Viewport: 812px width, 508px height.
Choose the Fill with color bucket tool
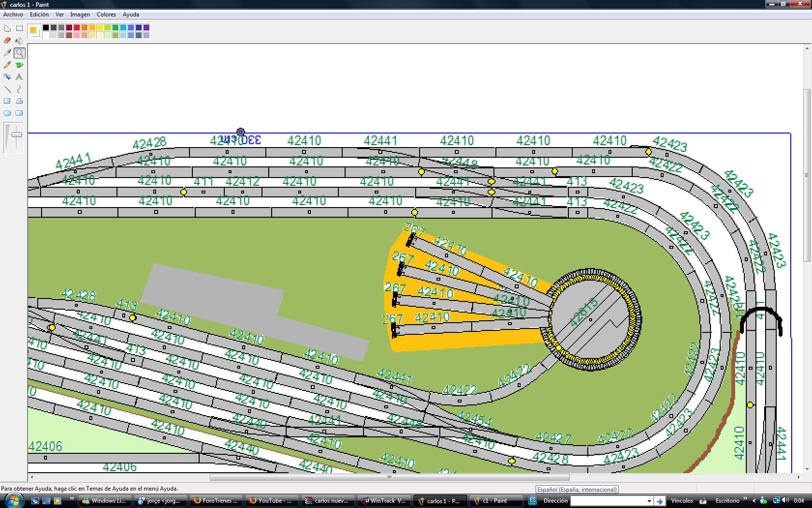(19, 41)
